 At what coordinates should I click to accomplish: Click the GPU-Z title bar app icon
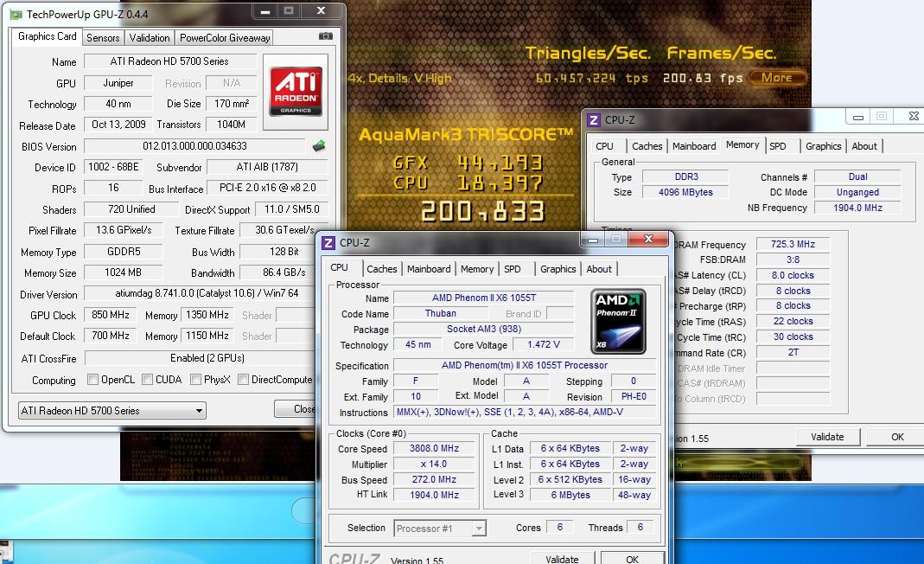tap(16, 14)
